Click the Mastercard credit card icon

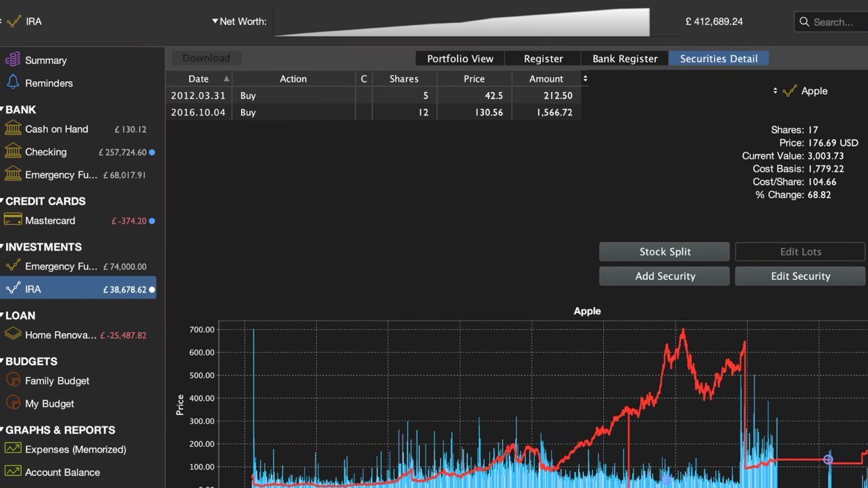click(x=12, y=220)
